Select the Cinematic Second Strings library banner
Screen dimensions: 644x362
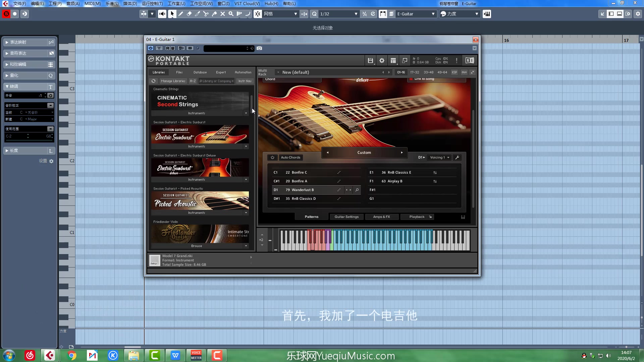200,101
